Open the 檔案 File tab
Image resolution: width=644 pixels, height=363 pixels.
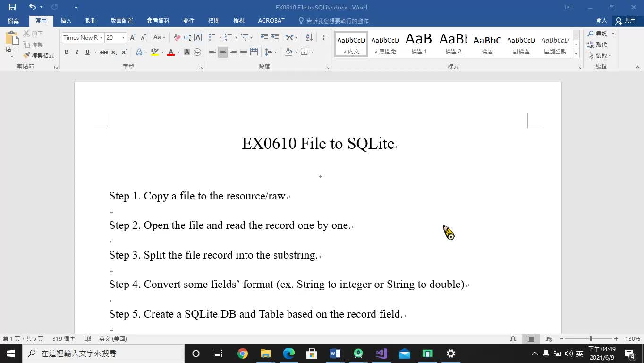(13, 21)
